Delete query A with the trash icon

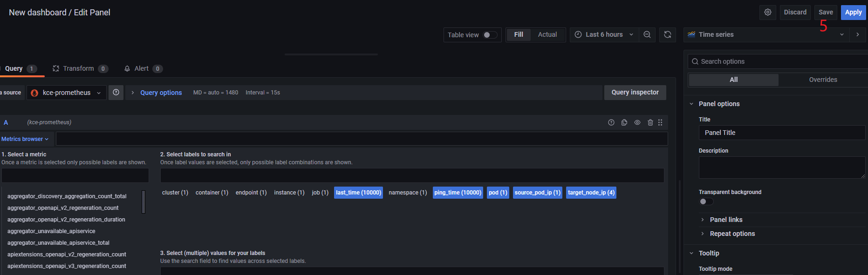pyautogui.click(x=650, y=122)
